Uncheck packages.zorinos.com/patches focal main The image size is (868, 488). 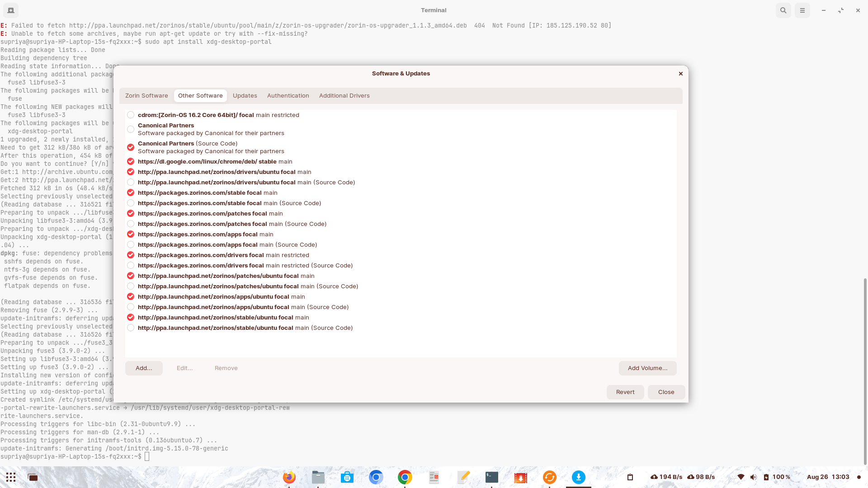pyautogui.click(x=131, y=214)
